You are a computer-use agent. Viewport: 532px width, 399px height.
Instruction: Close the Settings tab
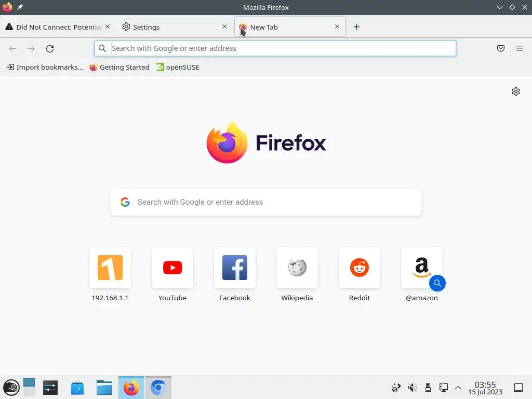click(x=224, y=26)
